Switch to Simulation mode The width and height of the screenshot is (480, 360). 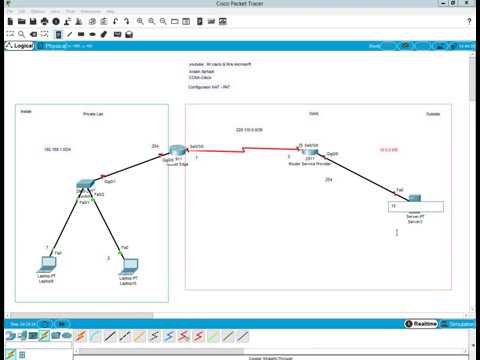(x=457, y=324)
